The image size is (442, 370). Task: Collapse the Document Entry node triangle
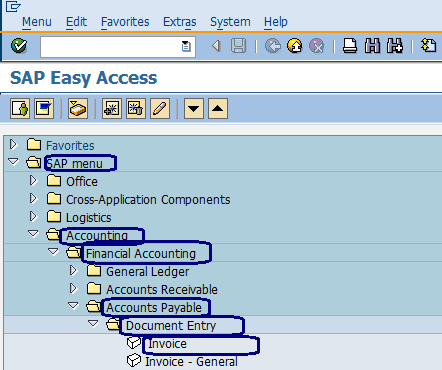point(93,324)
